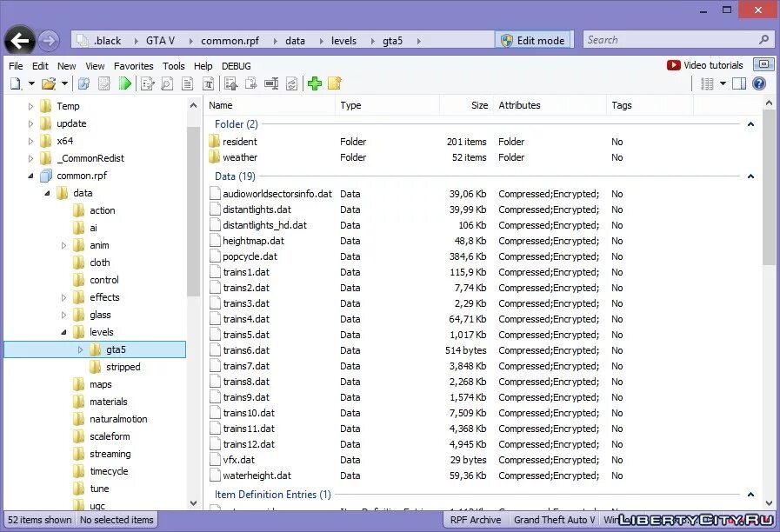780x532 pixels.
Task: Click the green plus add icon
Action: click(x=315, y=83)
